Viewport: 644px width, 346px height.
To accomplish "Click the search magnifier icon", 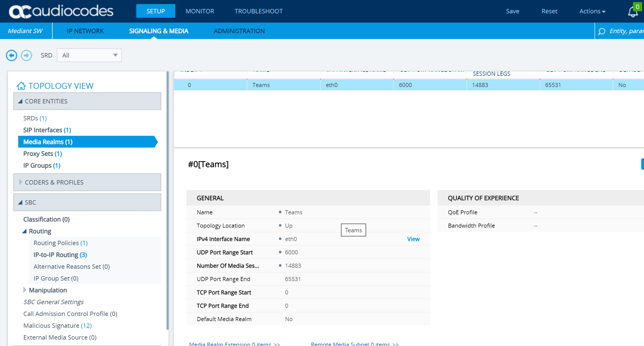I will pyautogui.click(x=602, y=31).
